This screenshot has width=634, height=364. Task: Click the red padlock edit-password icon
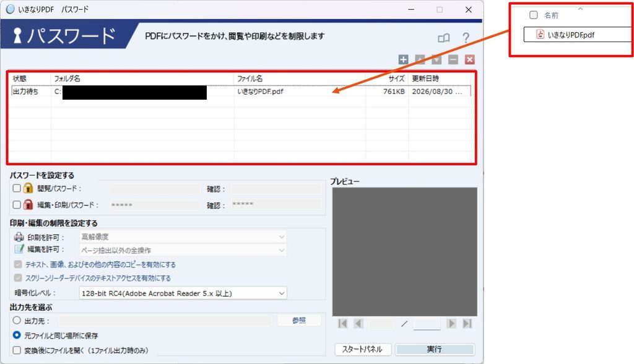tap(28, 204)
